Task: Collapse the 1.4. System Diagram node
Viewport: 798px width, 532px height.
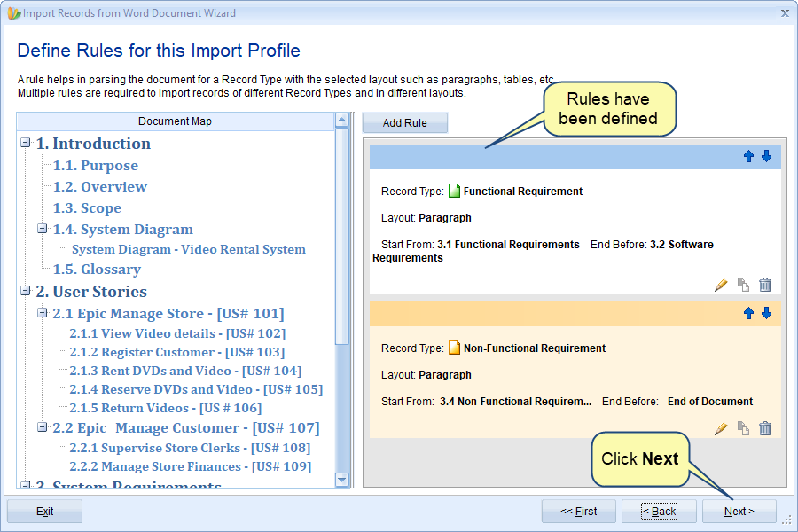Action: (43, 229)
